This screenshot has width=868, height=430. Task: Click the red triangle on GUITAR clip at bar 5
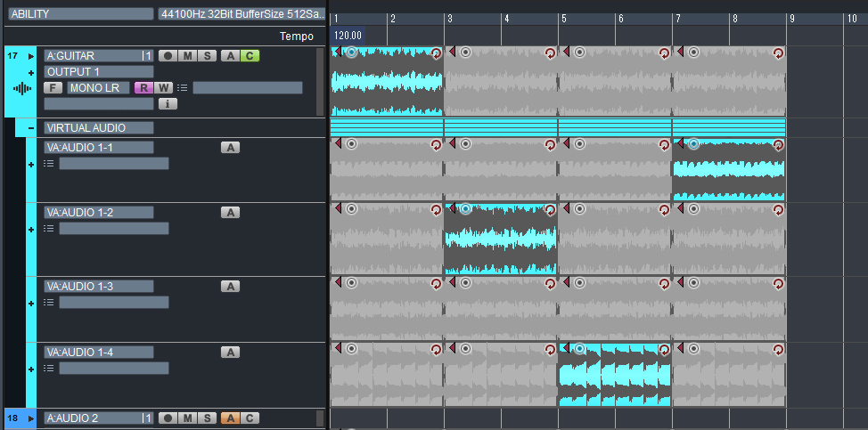[566, 52]
